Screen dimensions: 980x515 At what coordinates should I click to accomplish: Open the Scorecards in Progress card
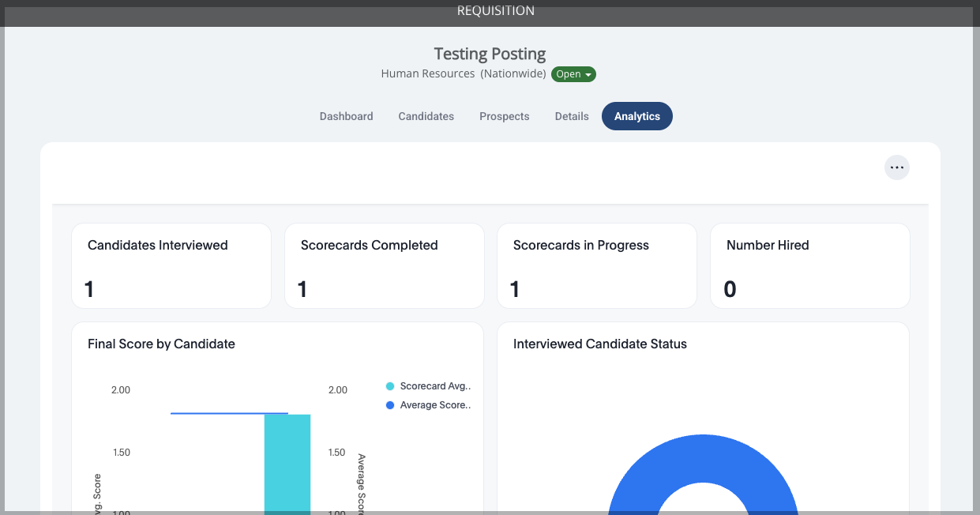click(597, 265)
